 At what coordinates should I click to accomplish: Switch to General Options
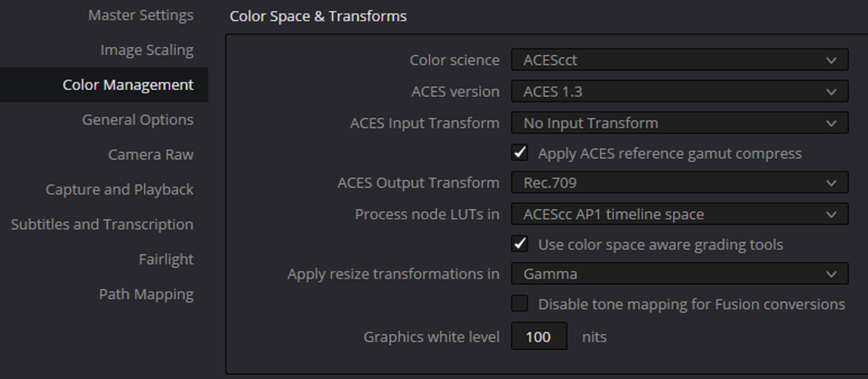(138, 120)
